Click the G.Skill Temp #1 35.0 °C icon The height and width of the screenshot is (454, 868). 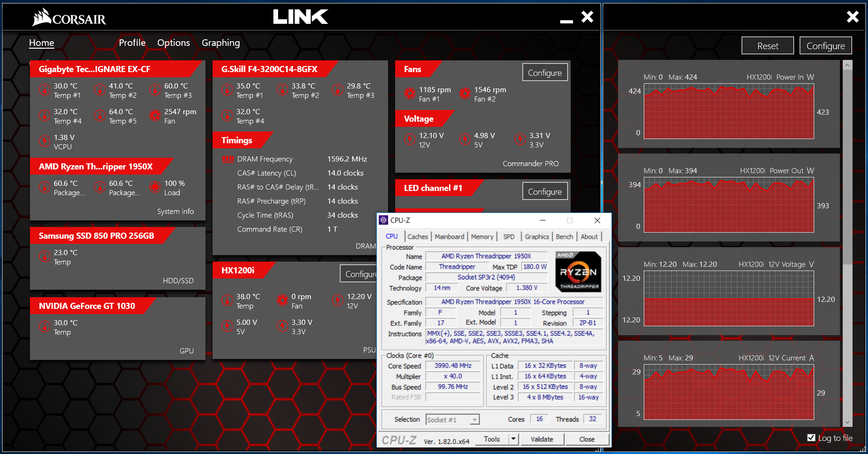227,89
